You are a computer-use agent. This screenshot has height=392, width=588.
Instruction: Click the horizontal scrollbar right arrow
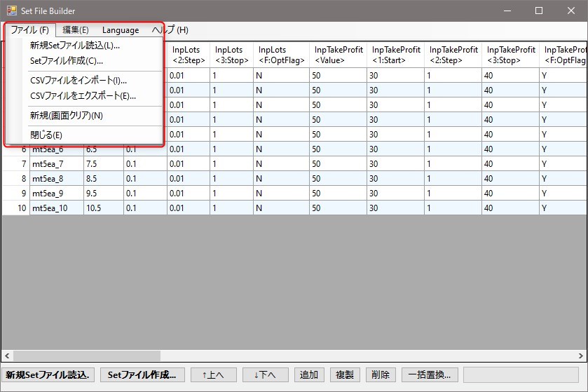click(x=580, y=356)
